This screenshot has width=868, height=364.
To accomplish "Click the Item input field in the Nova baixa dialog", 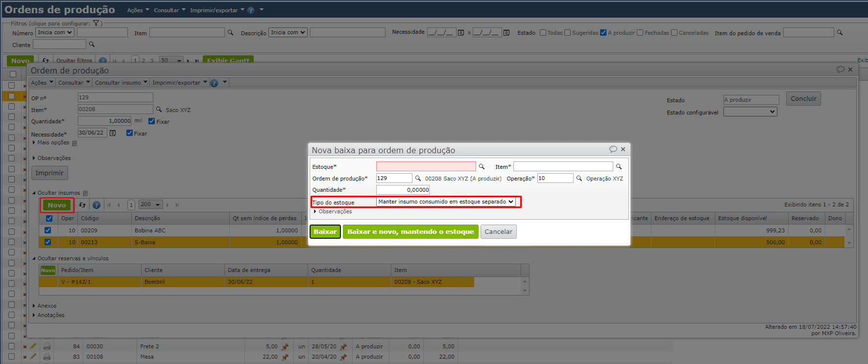I will point(563,166).
